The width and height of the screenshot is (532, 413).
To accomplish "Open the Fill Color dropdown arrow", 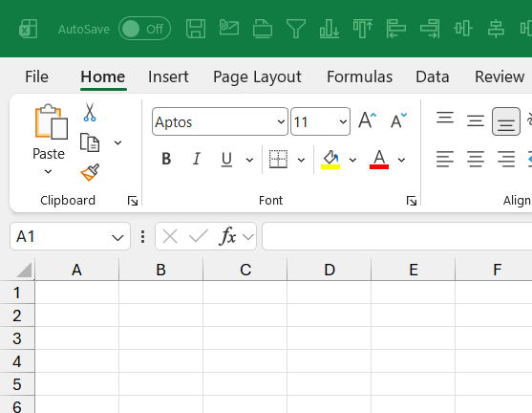I will pos(352,160).
